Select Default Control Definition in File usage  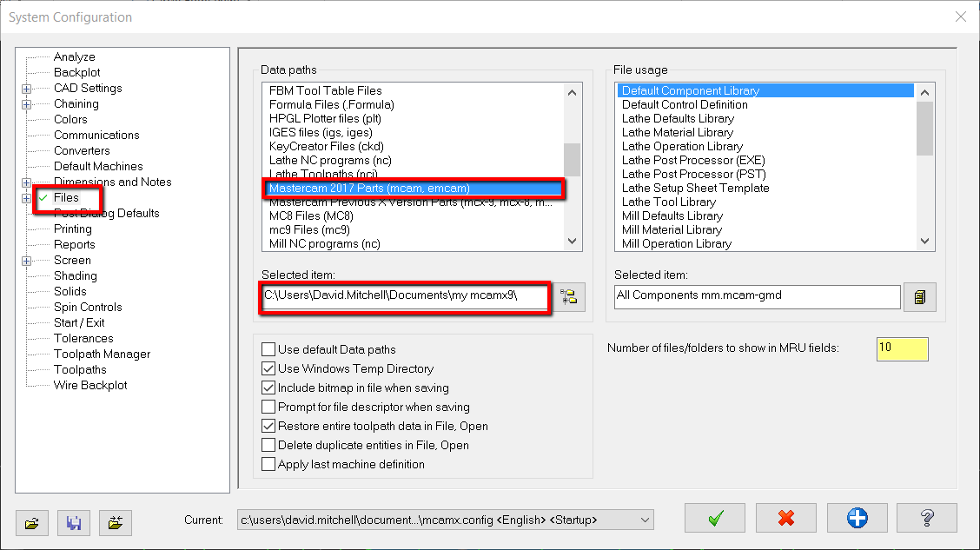pyautogui.click(x=685, y=104)
